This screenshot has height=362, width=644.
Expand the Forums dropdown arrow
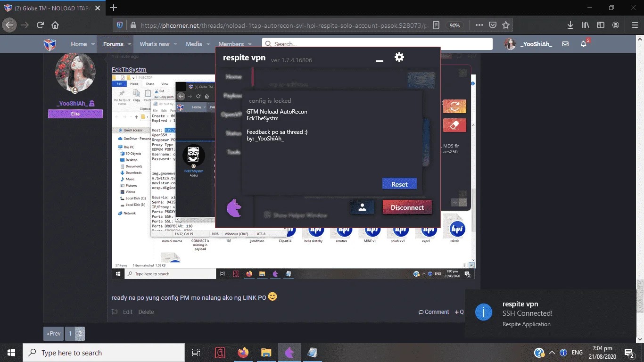pos(129,44)
